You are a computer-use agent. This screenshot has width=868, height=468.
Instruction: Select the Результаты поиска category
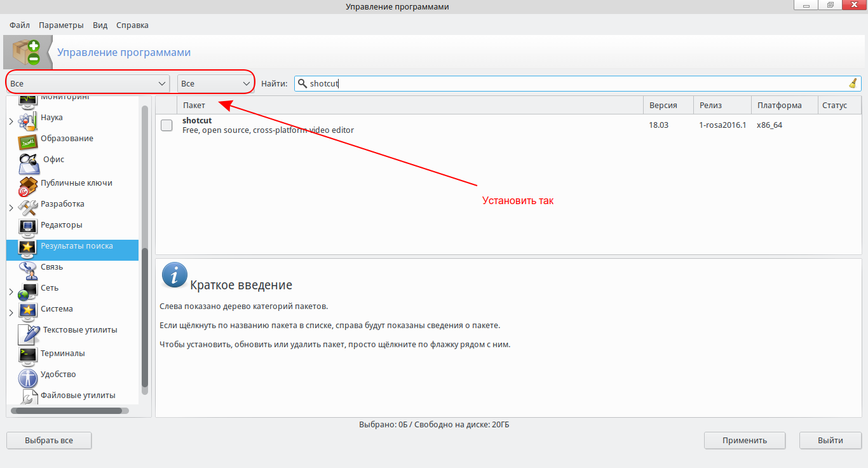tap(77, 246)
